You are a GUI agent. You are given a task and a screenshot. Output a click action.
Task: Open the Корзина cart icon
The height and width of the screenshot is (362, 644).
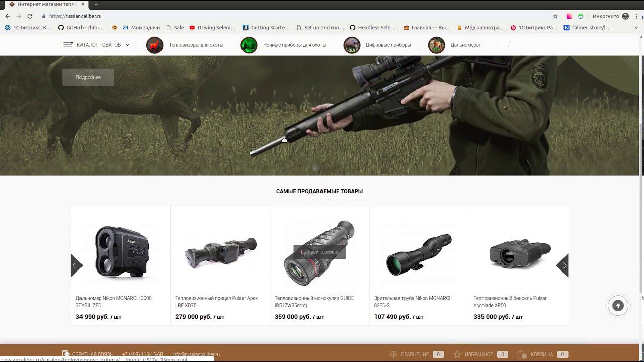click(522, 354)
